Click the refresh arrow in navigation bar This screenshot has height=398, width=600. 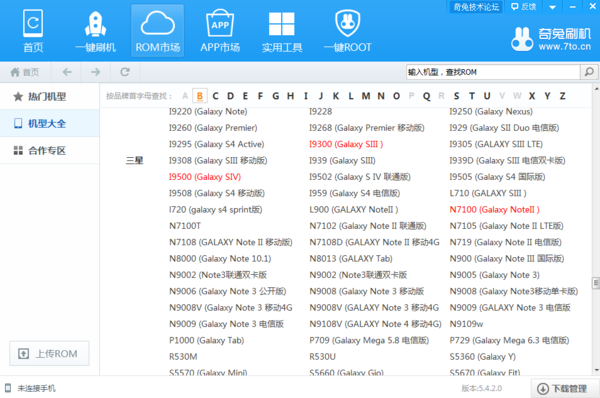click(x=125, y=72)
